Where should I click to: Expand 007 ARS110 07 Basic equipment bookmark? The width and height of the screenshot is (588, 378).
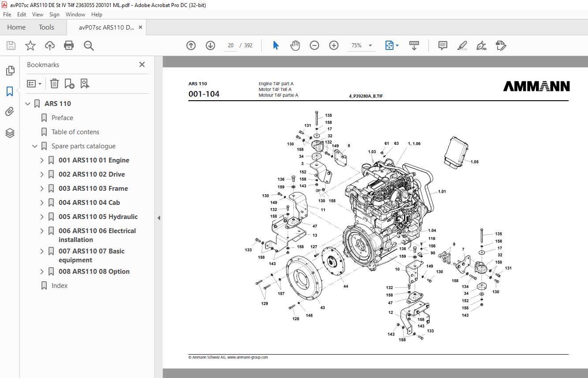pyautogui.click(x=42, y=251)
